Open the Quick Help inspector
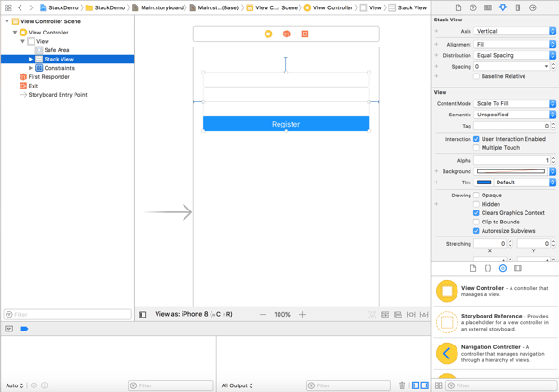This screenshot has height=392, width=559. 473,7
